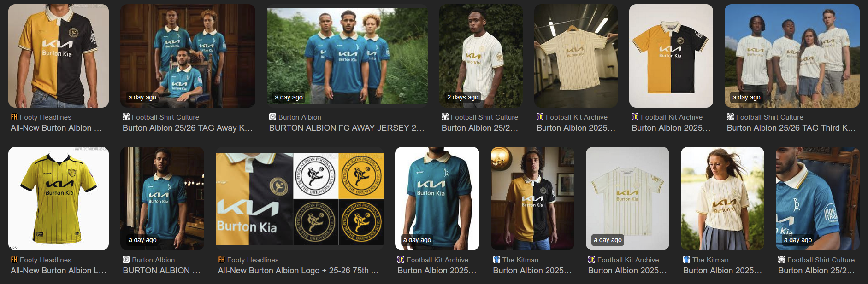This screenshot has width=868, height=284.
Task: Click The Kitman favicon under the yellow-black shirt model
Action: tap(496, 260)
